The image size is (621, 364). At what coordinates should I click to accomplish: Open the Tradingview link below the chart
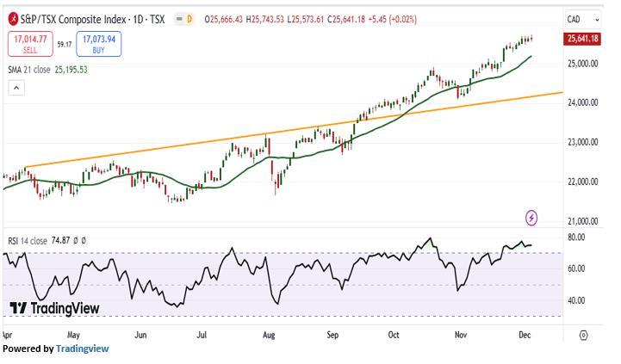coord(82,349)
